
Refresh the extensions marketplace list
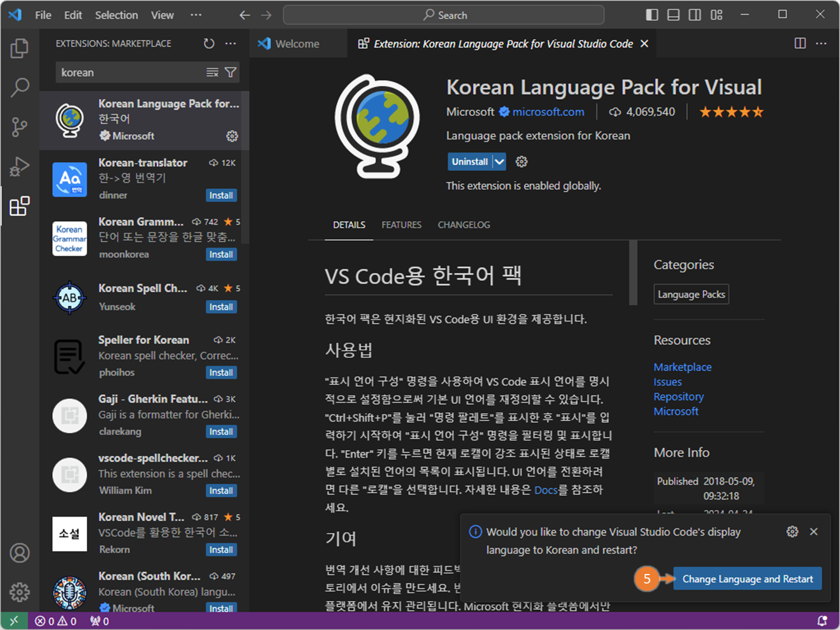point(209,44)
